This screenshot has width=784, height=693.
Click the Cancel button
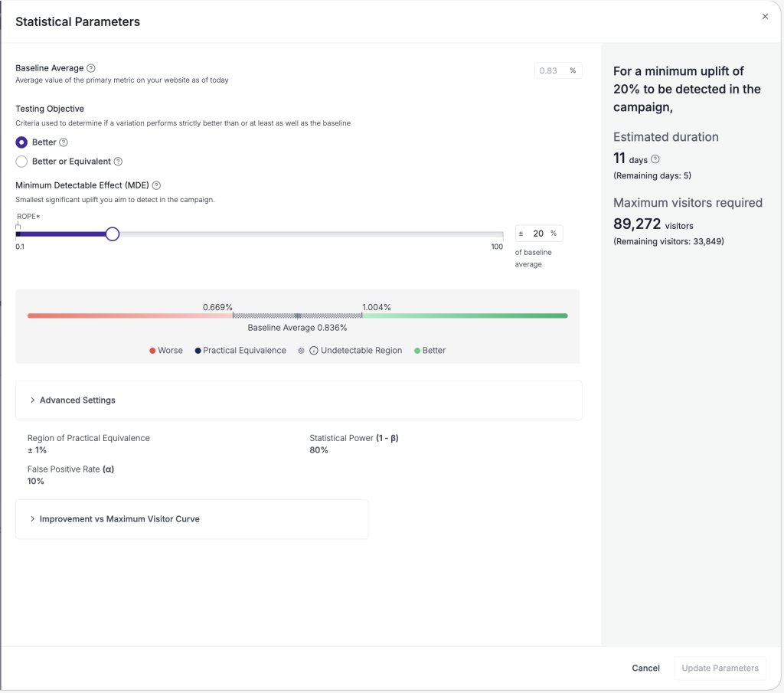pos(645,668)
